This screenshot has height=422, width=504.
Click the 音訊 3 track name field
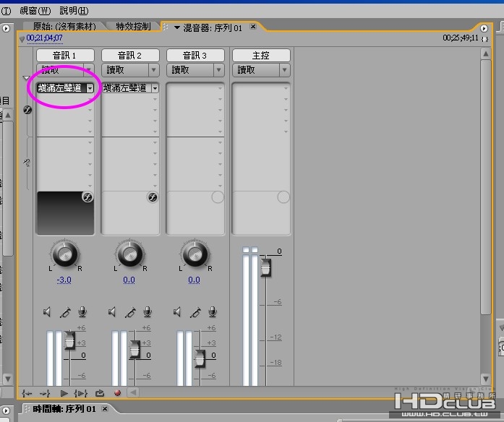point(195,55)
